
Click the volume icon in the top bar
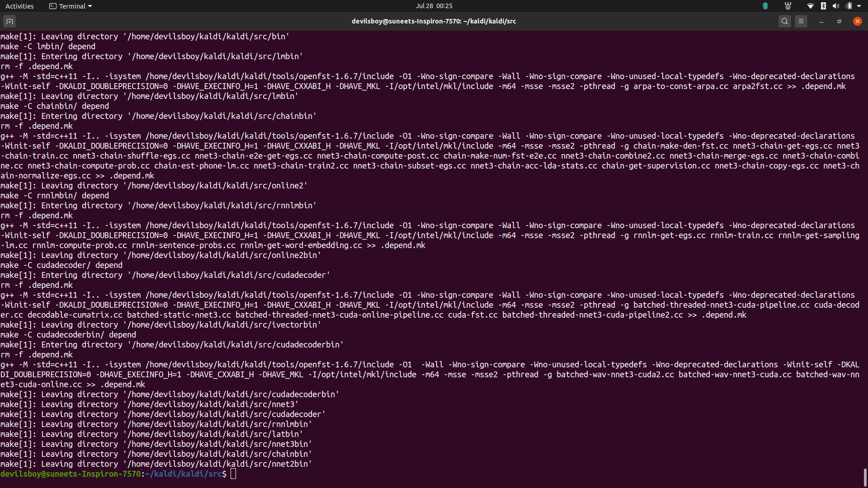click(x=835, y=6)
